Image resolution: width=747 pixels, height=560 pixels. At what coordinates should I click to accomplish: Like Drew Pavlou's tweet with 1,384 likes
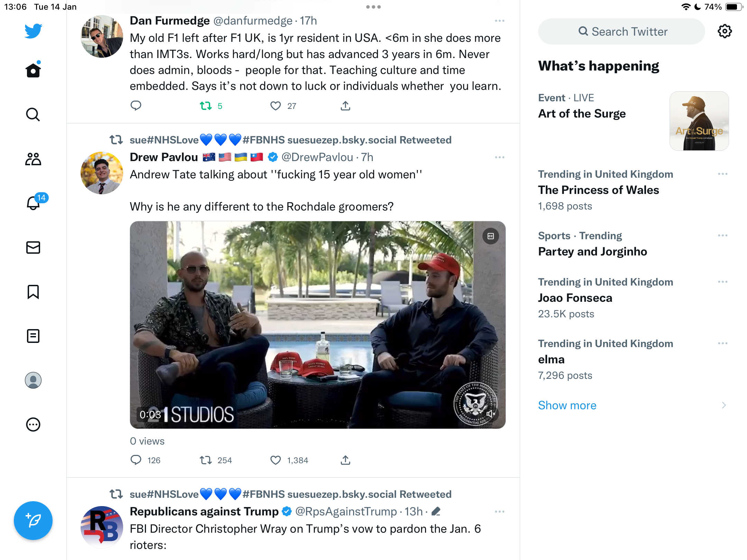pos(276,460)
